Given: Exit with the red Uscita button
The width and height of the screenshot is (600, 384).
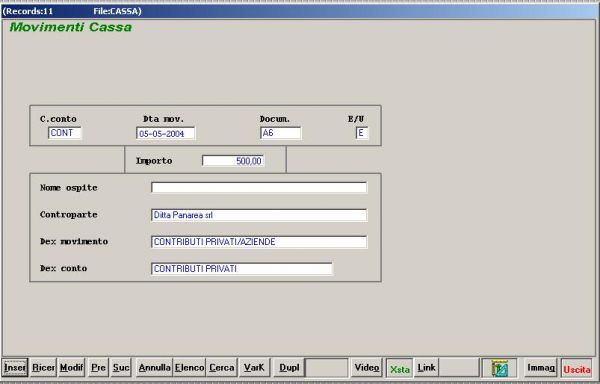Looking at the screenshot, I should (x=576, y=368).
